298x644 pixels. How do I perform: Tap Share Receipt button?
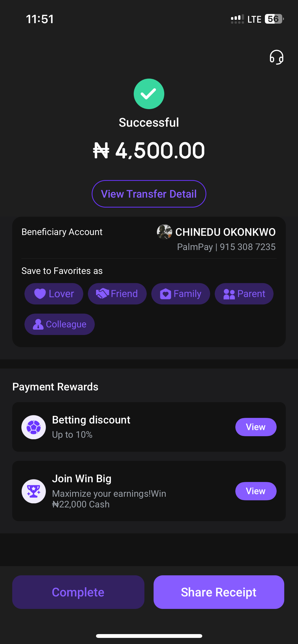(x=219, y=592)
